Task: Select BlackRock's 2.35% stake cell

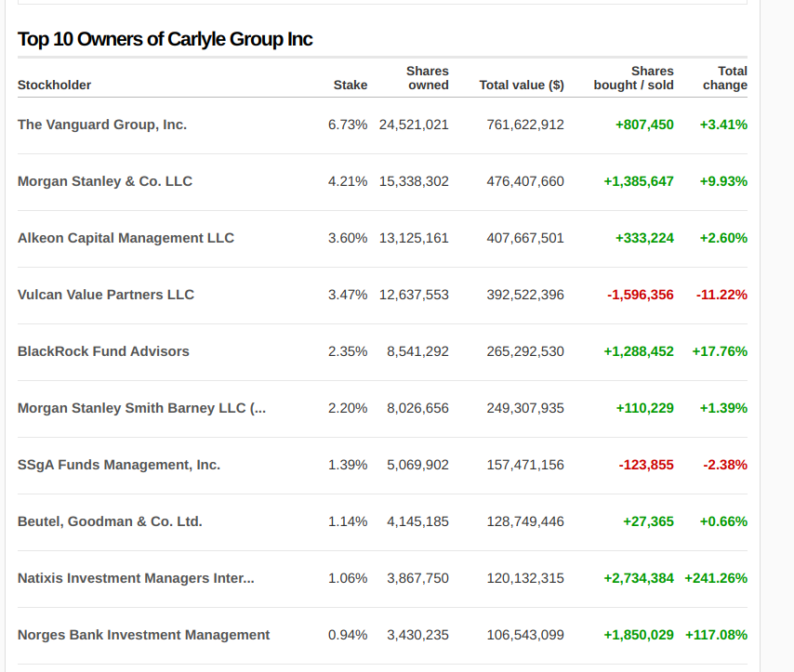Action: click(348, 351)
